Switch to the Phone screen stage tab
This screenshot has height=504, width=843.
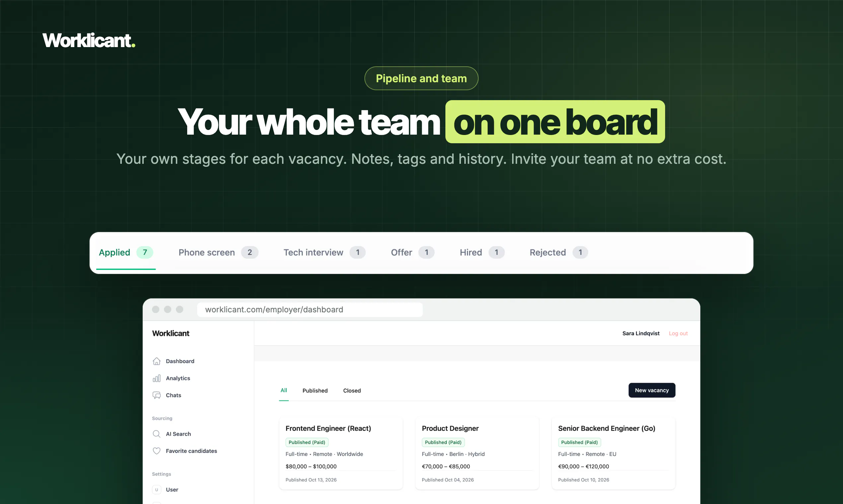tap(218, 252)
